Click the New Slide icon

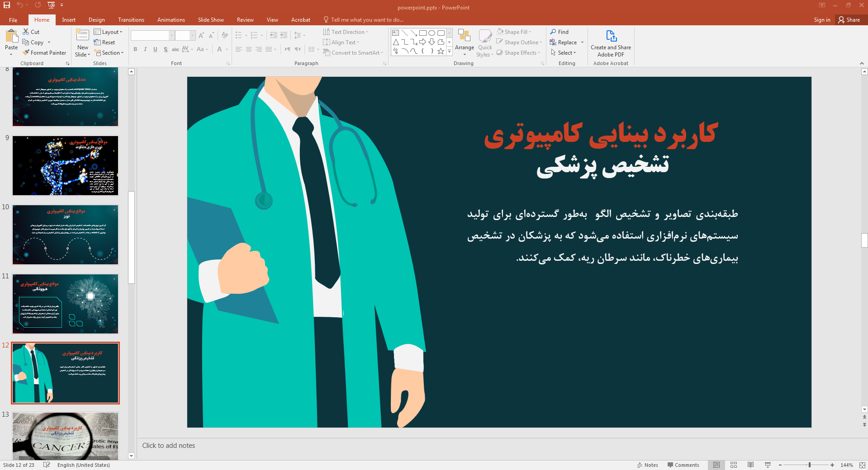pos(82,35)
